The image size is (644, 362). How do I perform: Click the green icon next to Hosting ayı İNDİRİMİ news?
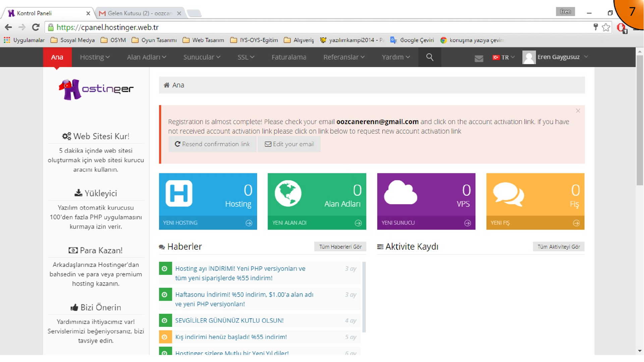[165, 268]
